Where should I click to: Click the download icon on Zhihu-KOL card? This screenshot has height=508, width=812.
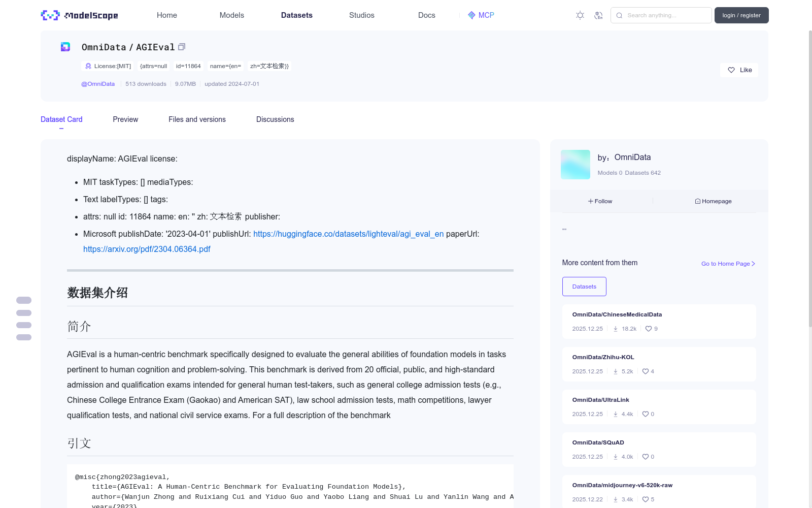click(x=616, y=371)
